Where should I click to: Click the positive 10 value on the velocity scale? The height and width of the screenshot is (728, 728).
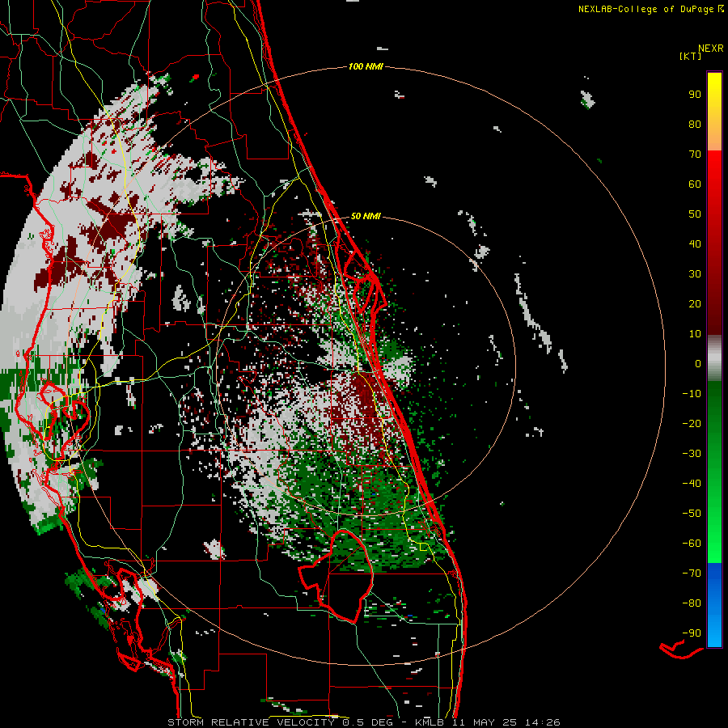(695, 334)
